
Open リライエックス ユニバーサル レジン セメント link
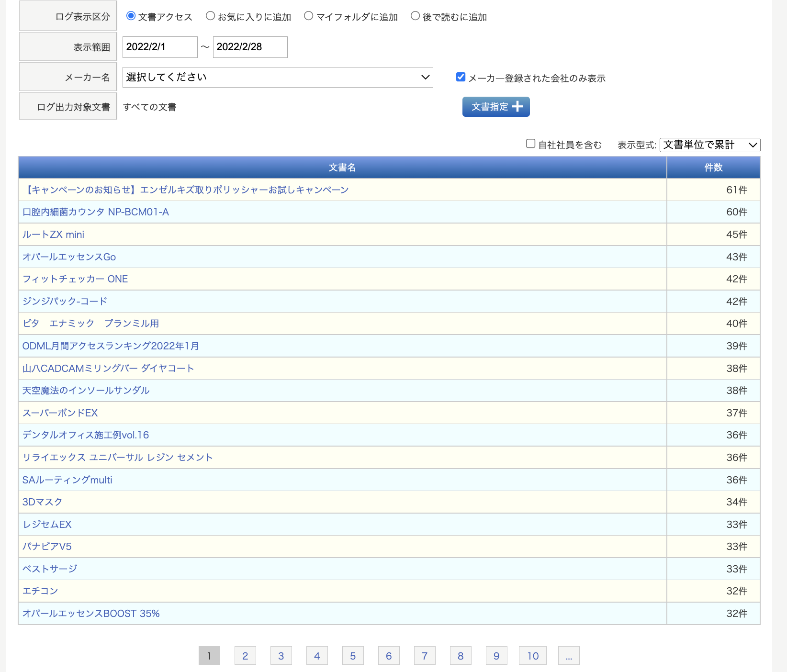point(118,458)
